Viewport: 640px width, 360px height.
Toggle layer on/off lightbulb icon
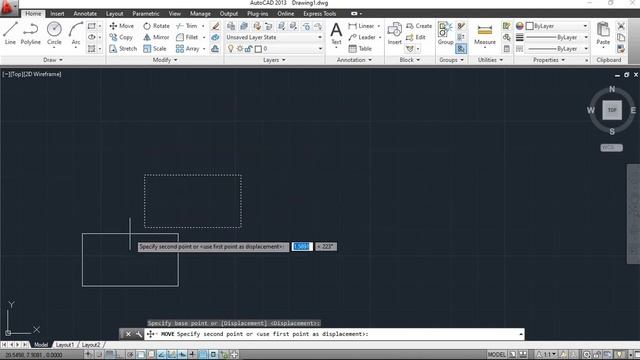[x=231, y=49]
